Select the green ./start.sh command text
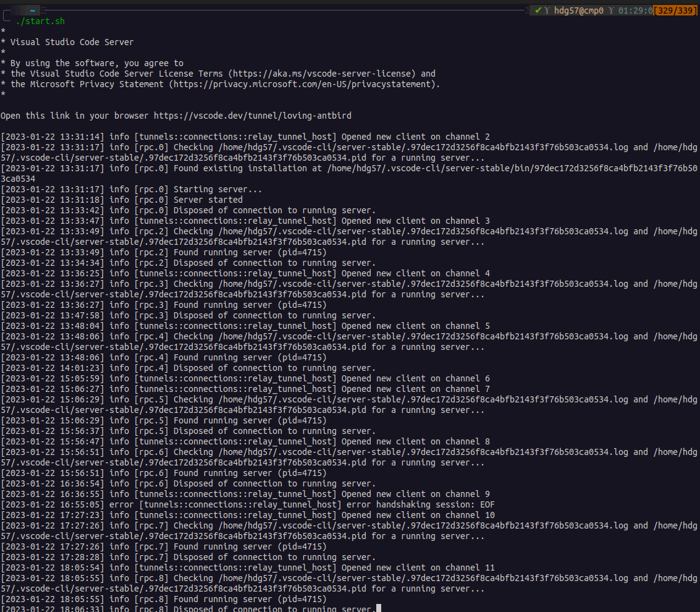The image size is (700, 612). (x=39, y=20)
